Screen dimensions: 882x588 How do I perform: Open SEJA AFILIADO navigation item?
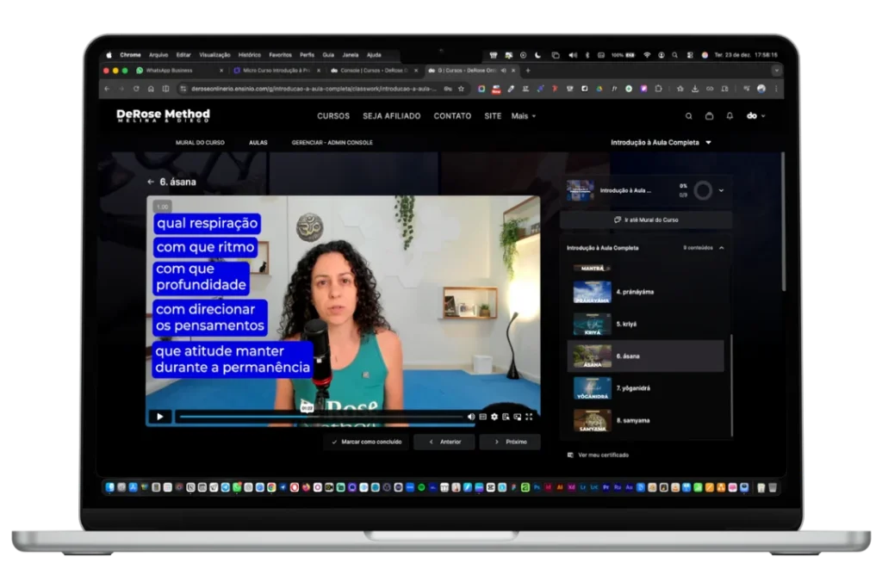point(392,116)
